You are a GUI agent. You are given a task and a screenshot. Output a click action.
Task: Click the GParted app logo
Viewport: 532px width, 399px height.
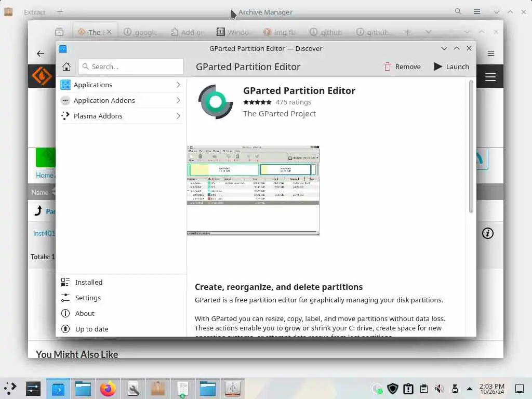216,102
